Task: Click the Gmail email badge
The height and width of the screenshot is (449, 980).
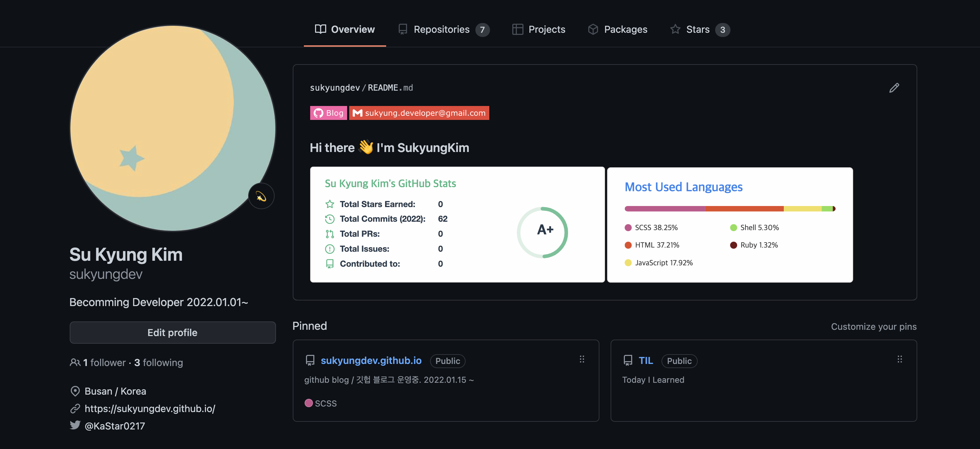Action: (x=419, y=113)
